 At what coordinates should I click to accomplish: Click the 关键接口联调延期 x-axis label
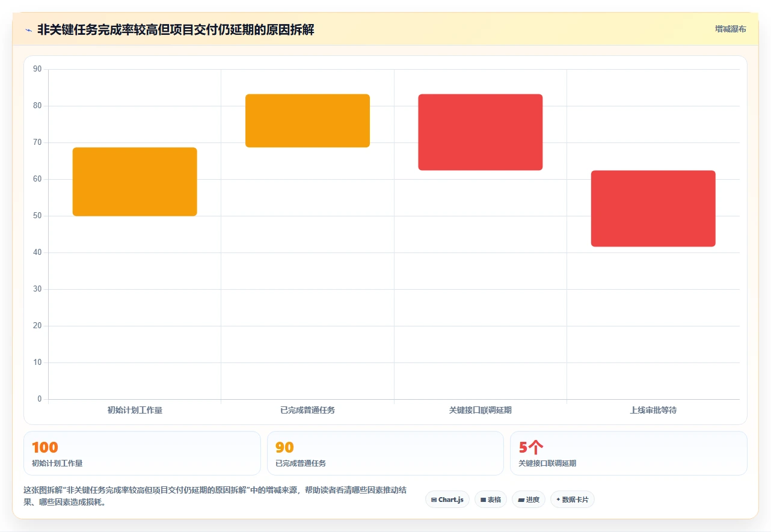point(481,410)
